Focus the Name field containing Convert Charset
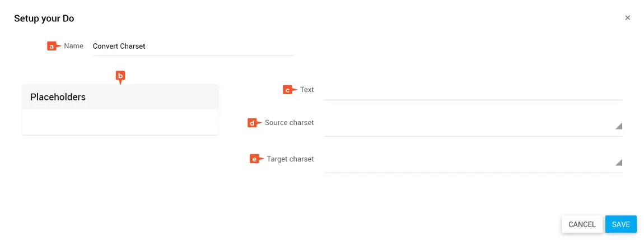Viewport: 644px width, 240px height. tap(193, 47)
